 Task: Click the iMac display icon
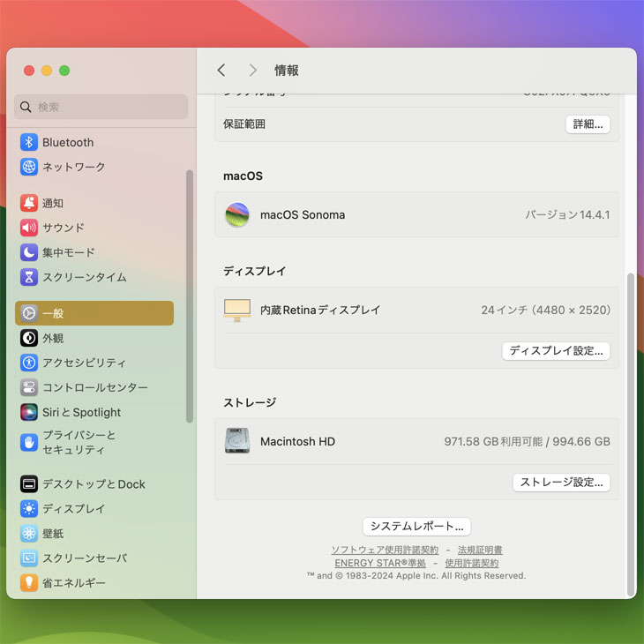[x=237, y=310]
